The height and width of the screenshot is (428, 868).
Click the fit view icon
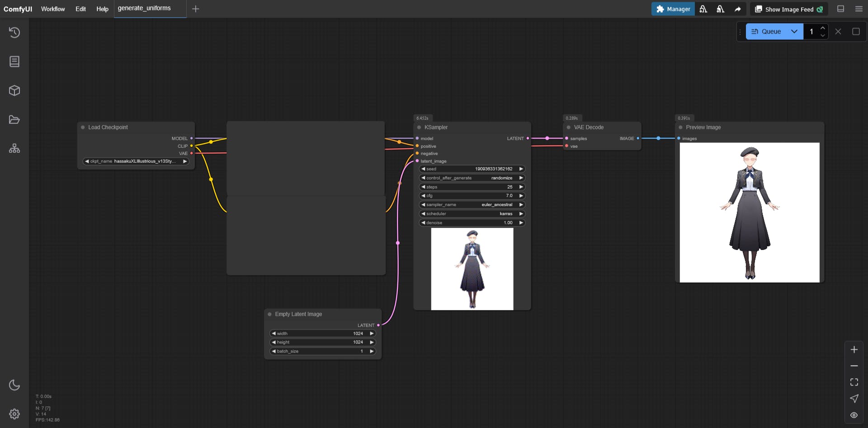(854, 382)
